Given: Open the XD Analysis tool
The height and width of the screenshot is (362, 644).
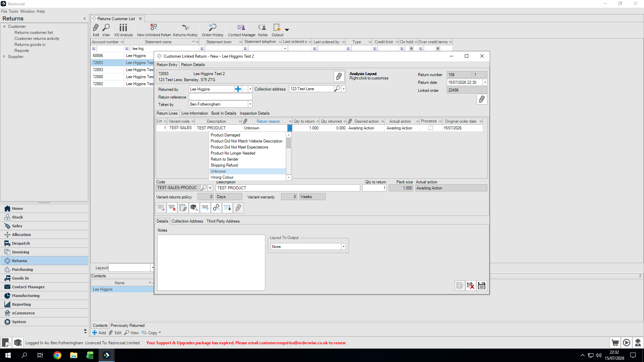Looking at the screenshot, I should (x=123, y=30).
